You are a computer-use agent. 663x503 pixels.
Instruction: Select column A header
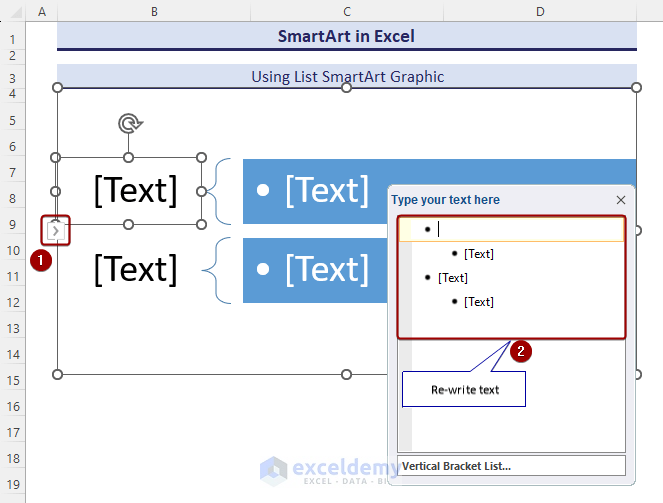tap(41, 11)
